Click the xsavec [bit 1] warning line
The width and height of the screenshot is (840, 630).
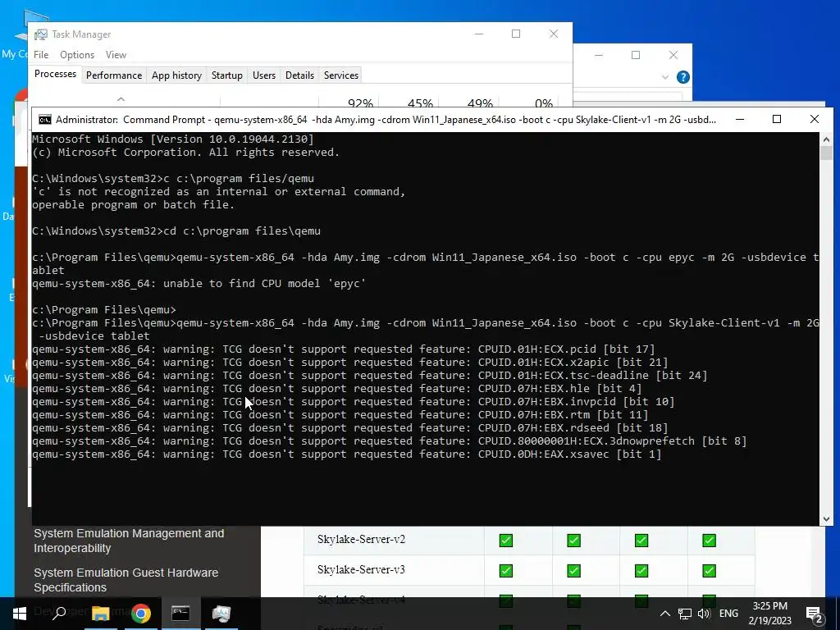[347, 454]
